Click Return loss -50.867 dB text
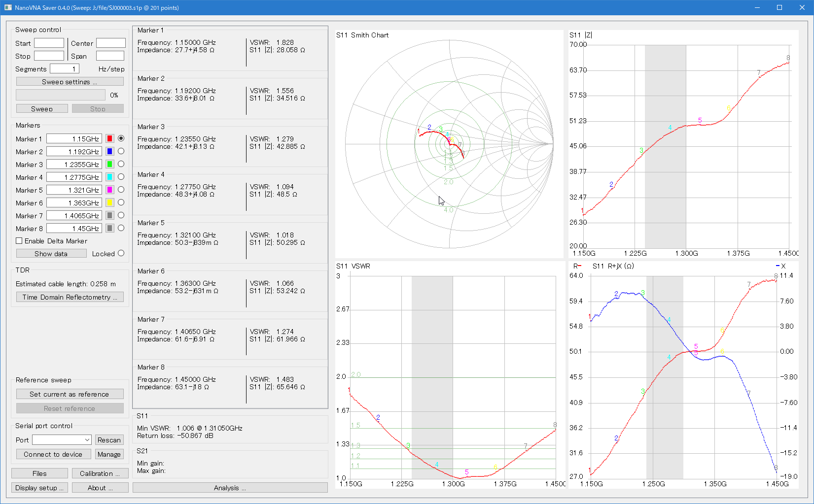The height and width of the screenshot is (504, 814). click(175, 436)
